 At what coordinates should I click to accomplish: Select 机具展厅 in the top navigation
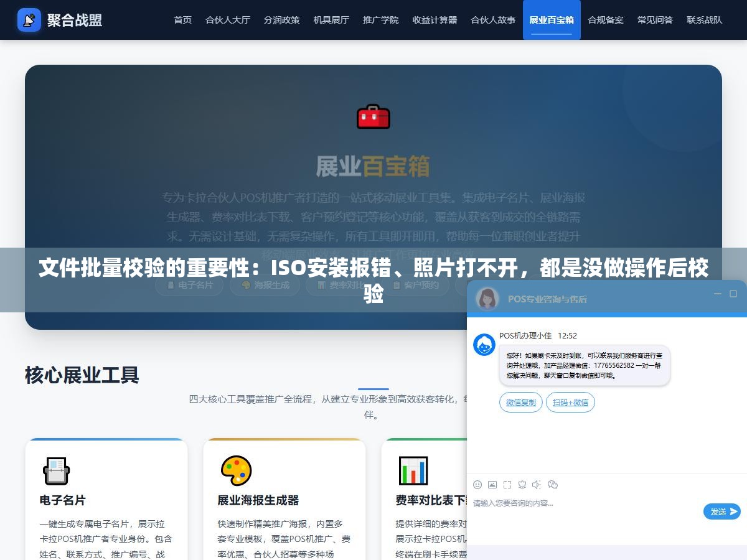[x=331, y=20]
